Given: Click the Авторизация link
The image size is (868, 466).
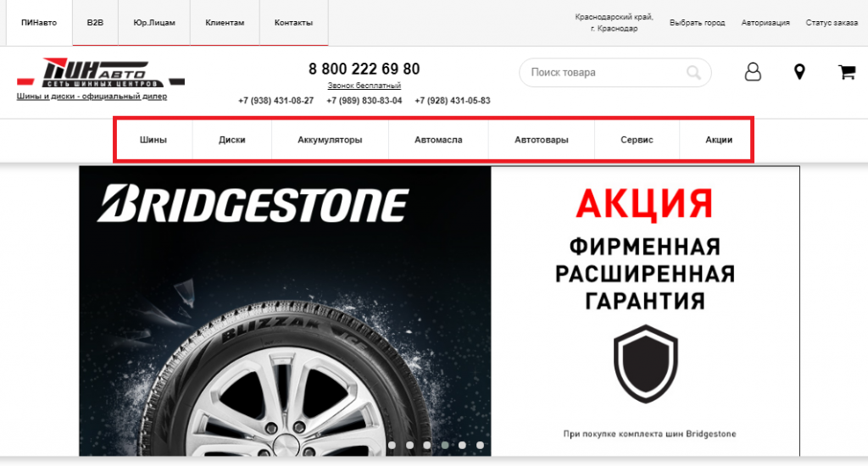Looking at the screenshot, I should pyautogui.click(x=765, y=23).
